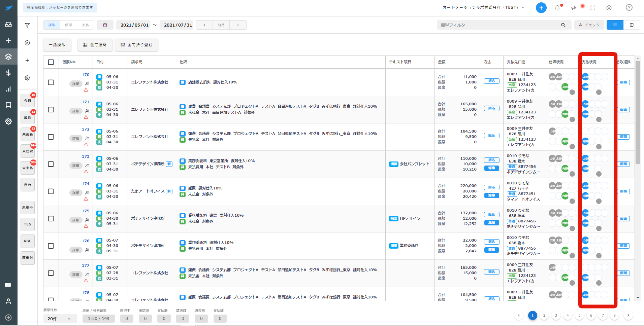Open the 未支払 quick filter
644x326 pixels.
[x=28, y=168]
